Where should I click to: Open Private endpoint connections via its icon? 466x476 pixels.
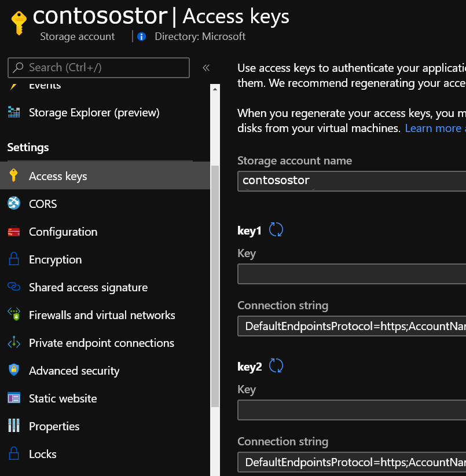pyautogui.click(x=15, y=343)
